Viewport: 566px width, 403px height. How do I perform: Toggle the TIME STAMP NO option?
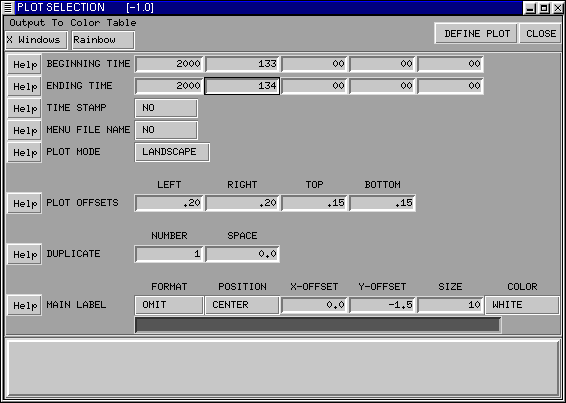click(x=166, y=108)
